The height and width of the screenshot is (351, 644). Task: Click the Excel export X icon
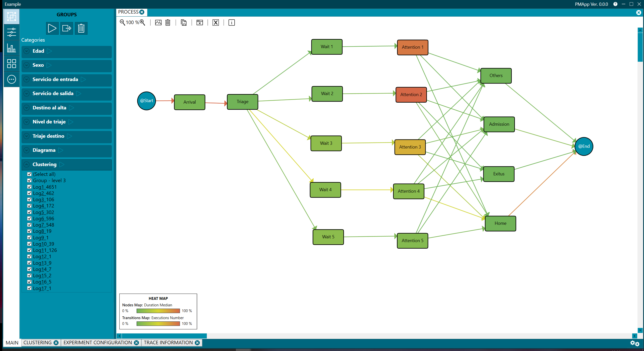(x=216, y=23)
